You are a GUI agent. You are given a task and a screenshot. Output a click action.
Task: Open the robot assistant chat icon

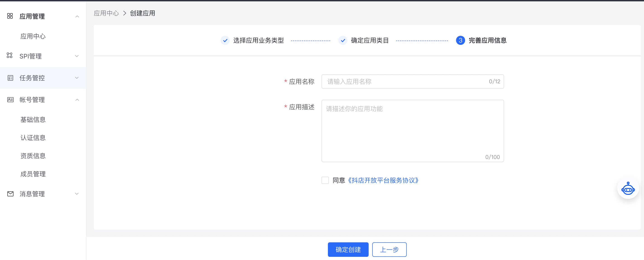point(628,189)
